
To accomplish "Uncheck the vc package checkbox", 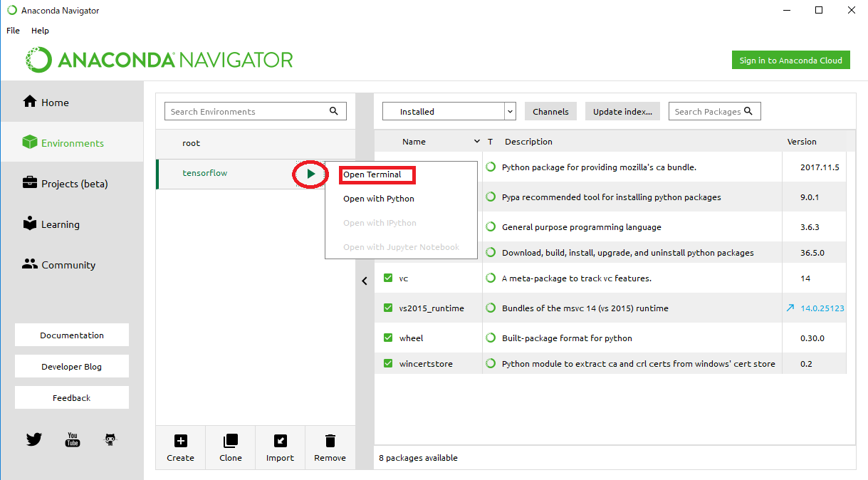I will click(388, 278).
